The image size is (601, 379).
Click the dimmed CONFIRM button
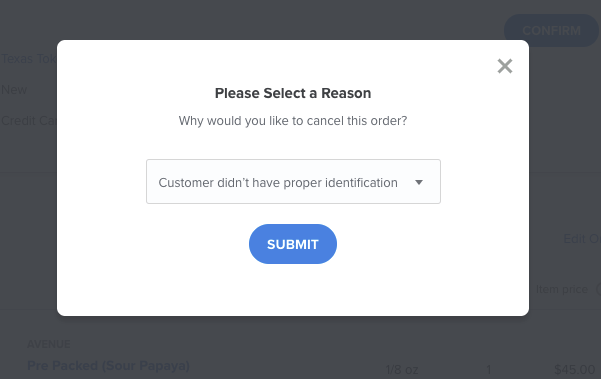(x=551, y=31)
